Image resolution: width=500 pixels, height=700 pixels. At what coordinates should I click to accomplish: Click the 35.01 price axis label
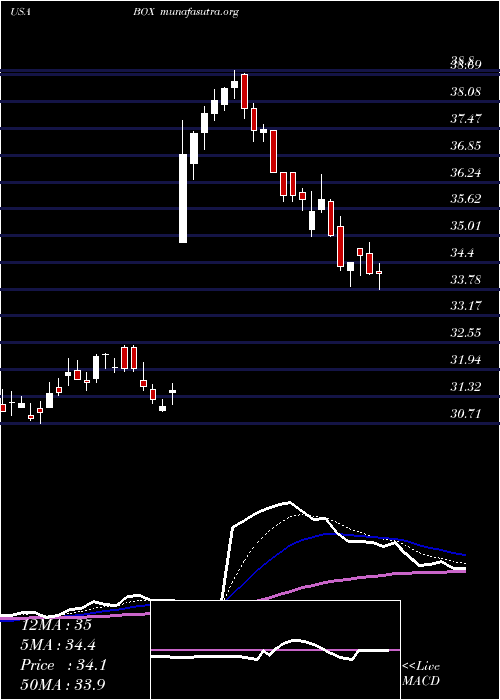click(465, 226)
